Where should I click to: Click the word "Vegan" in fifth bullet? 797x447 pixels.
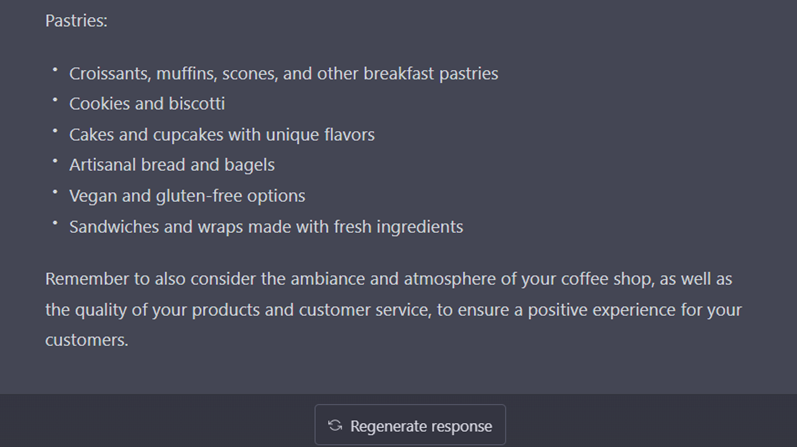tap(92, 196)
